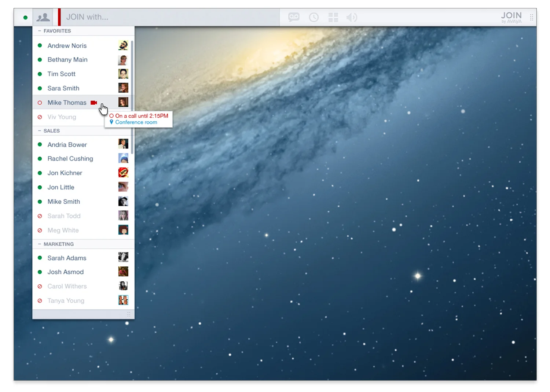
Task: Click 'On a call until 2:15PM' status text
Action: [142, 116]
